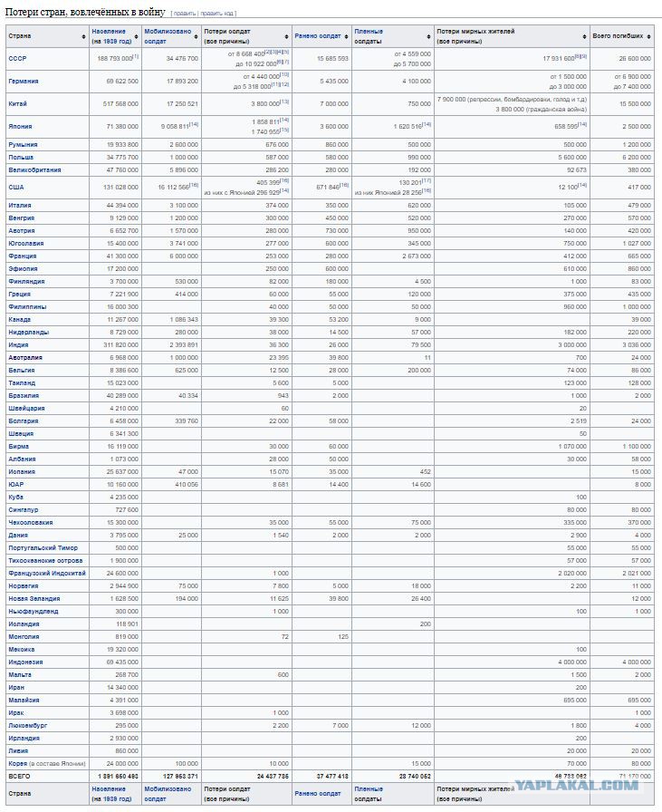
Task: Open the Люксембург country link
Action: 28,726
